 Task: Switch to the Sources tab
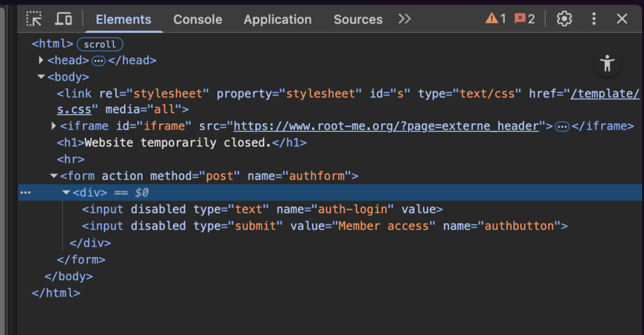pyautogui.click(x=358, y=19)
